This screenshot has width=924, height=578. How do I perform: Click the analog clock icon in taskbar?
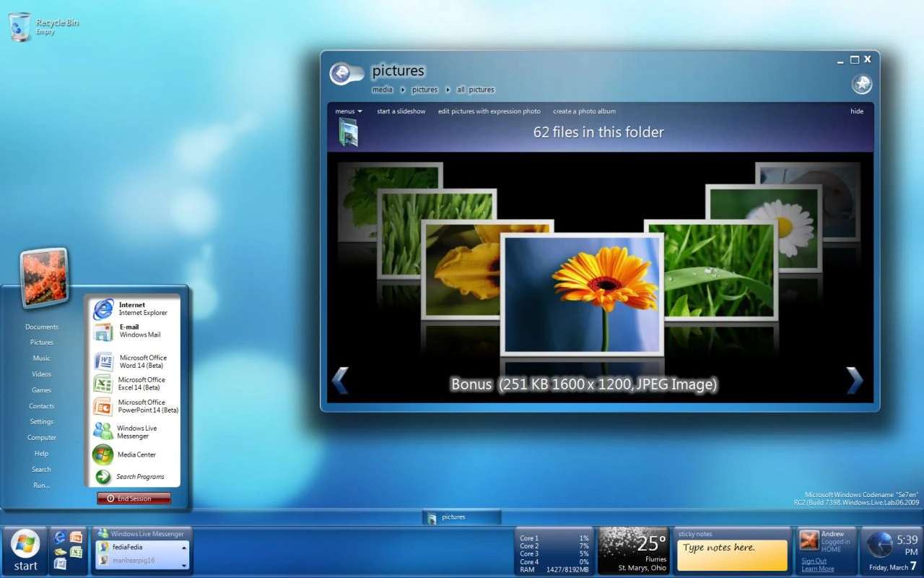[x=880, y=544]
